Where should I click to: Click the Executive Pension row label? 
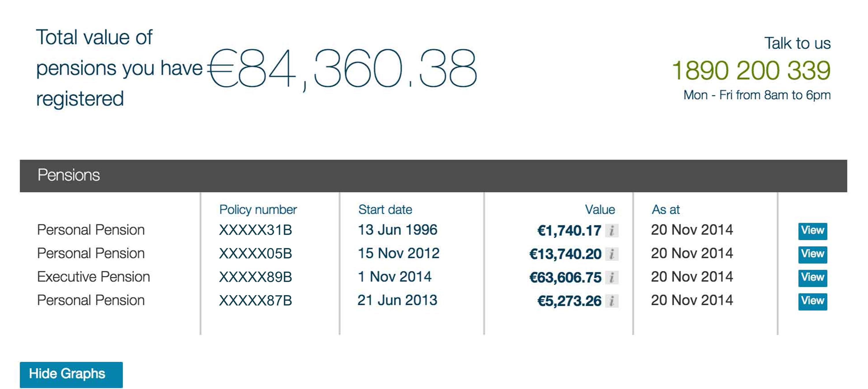[93, 277]
